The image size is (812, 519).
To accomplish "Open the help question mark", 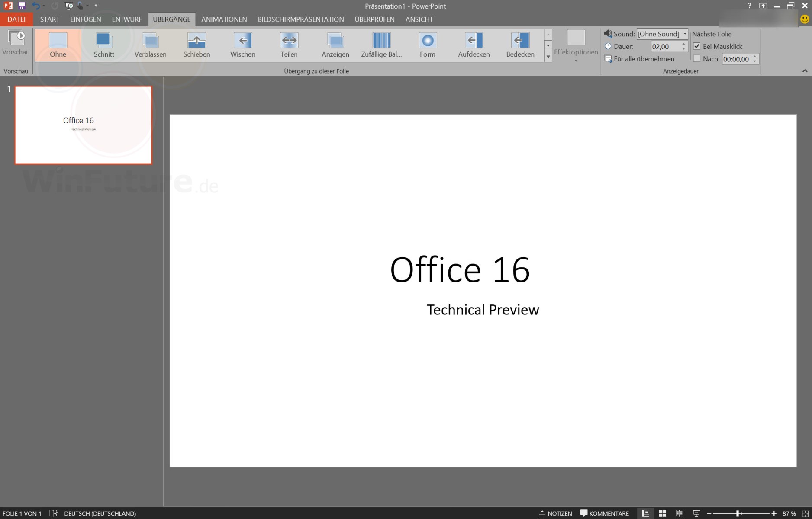I will tap(749, 6).
